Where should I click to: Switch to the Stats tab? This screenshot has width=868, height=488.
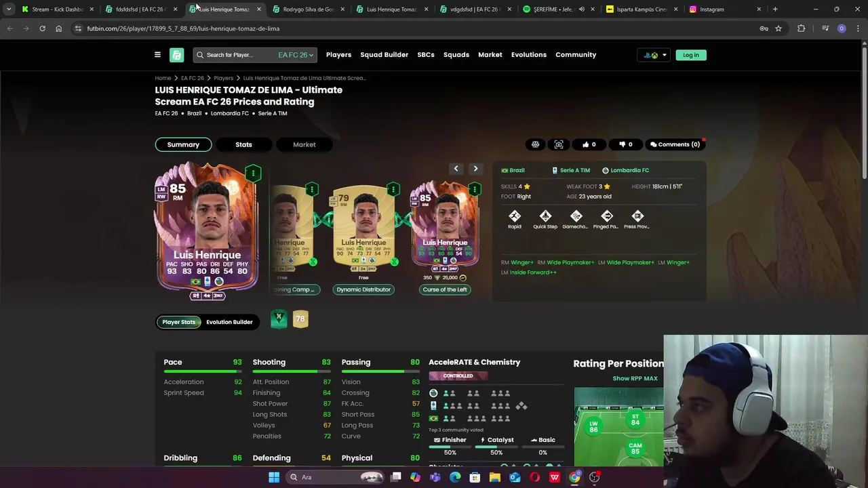tap(243, 144)
